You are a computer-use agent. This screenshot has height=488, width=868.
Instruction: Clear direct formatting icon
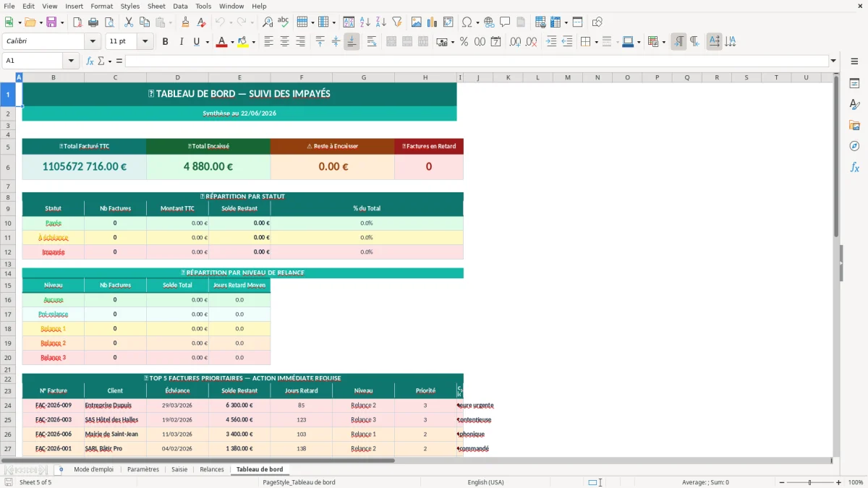[200, 22]
